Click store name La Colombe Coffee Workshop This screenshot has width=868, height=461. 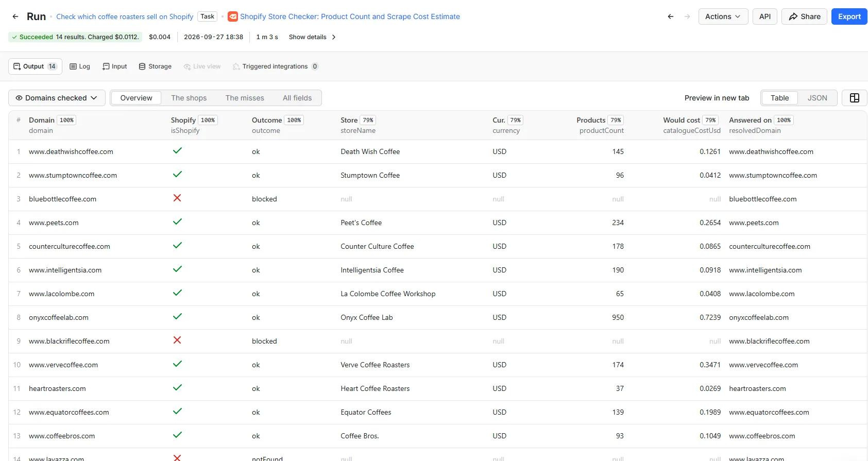pyautogui.click(x=388, y=294)
